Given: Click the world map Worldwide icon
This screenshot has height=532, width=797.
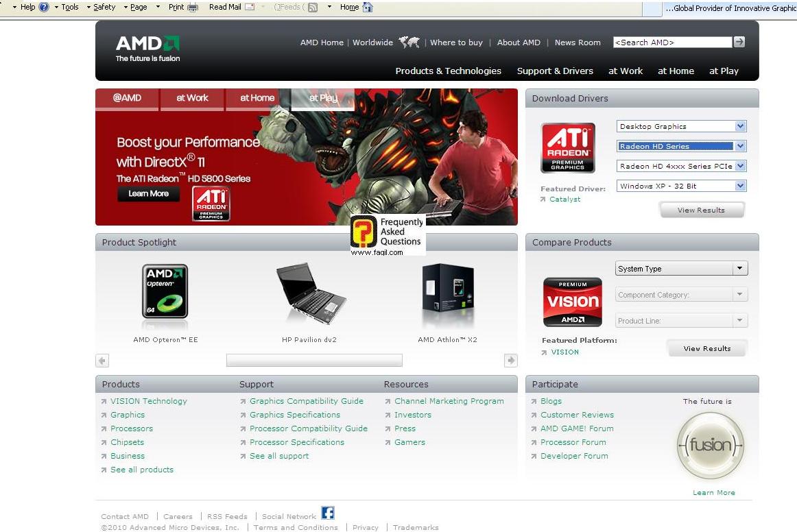Looking at the screenshot, I should pyautogui.click(x=409, y=43).
